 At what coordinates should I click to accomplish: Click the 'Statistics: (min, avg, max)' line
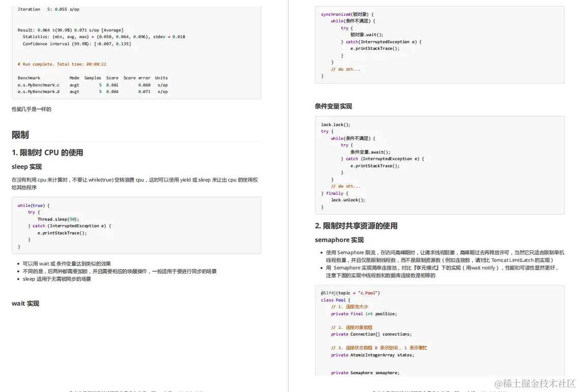(x=104, y=37)
